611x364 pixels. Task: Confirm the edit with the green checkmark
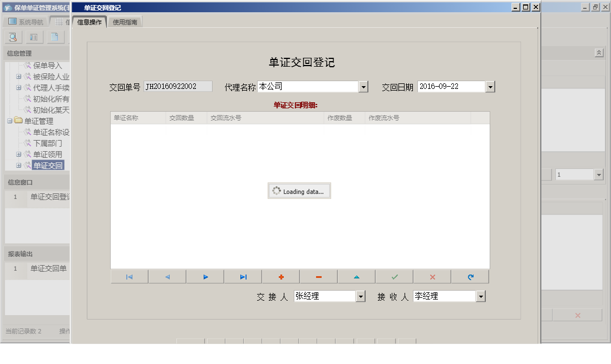click(x=395, y=277)
